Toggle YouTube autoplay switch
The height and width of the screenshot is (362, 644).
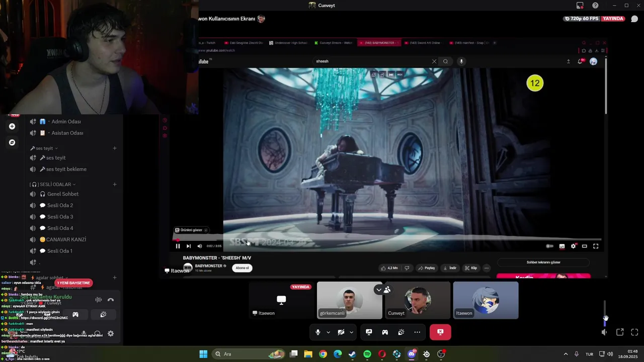(549, 246)
